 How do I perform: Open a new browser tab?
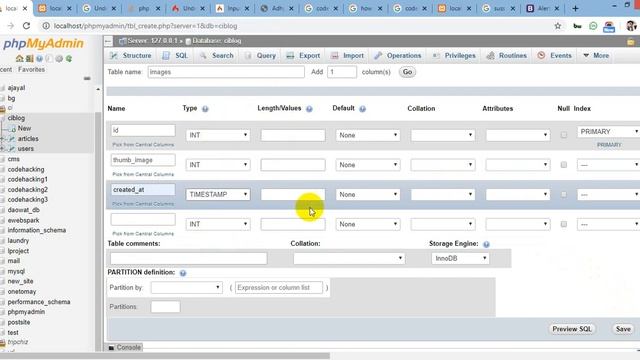coord(575,8)
